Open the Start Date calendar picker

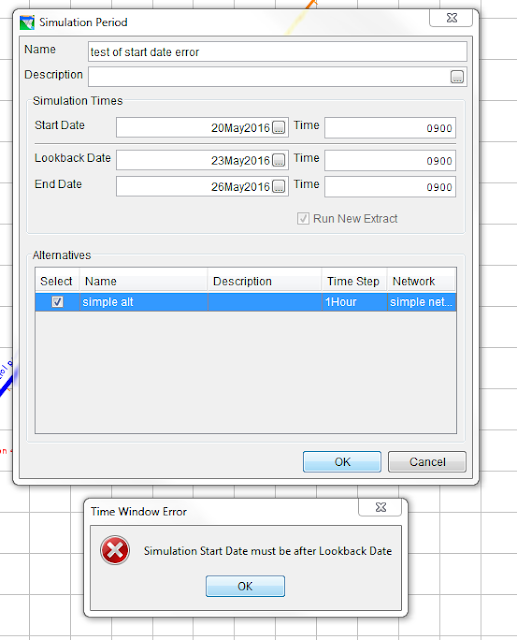pyautogui.click(x=279, y=128)
